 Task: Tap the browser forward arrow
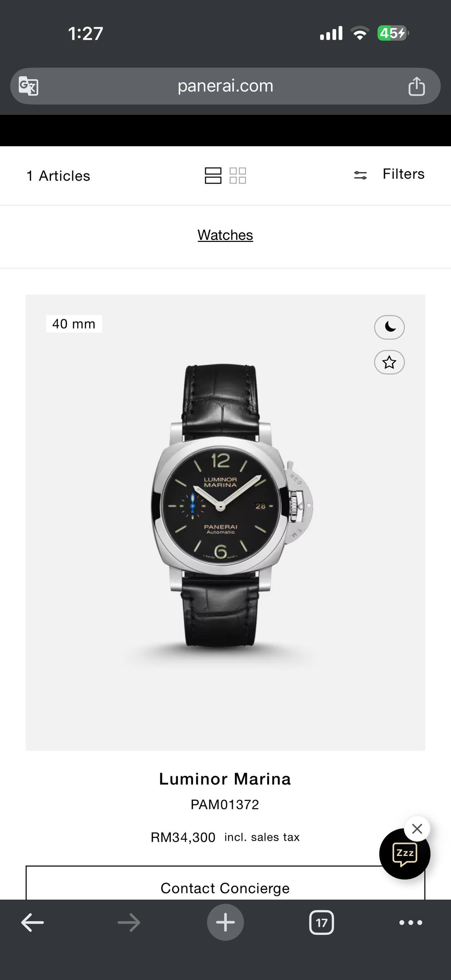(x=129, y=923)
